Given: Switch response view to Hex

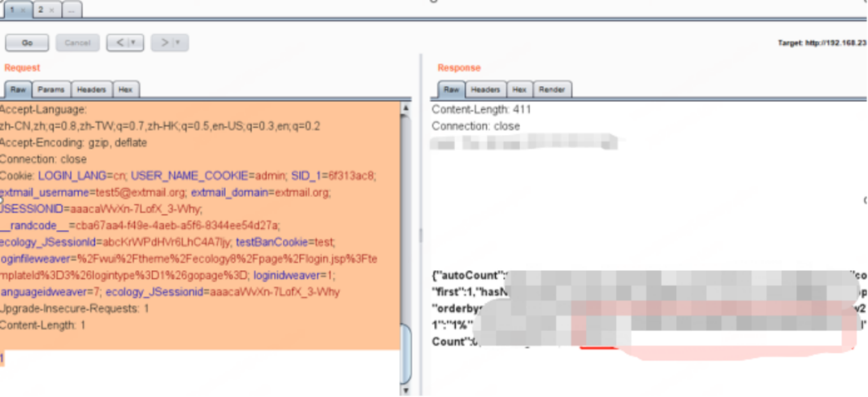Looking at the screenshot, I should [520, 90].
